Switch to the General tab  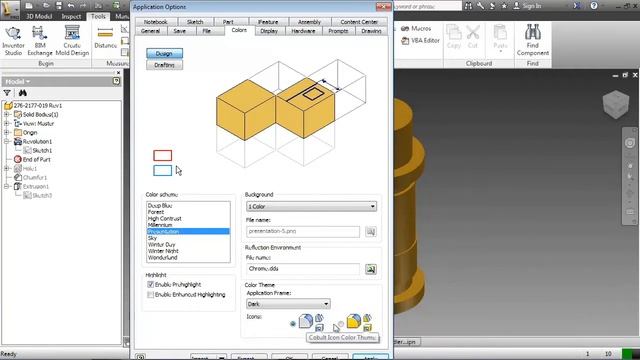tap(150, 31)
